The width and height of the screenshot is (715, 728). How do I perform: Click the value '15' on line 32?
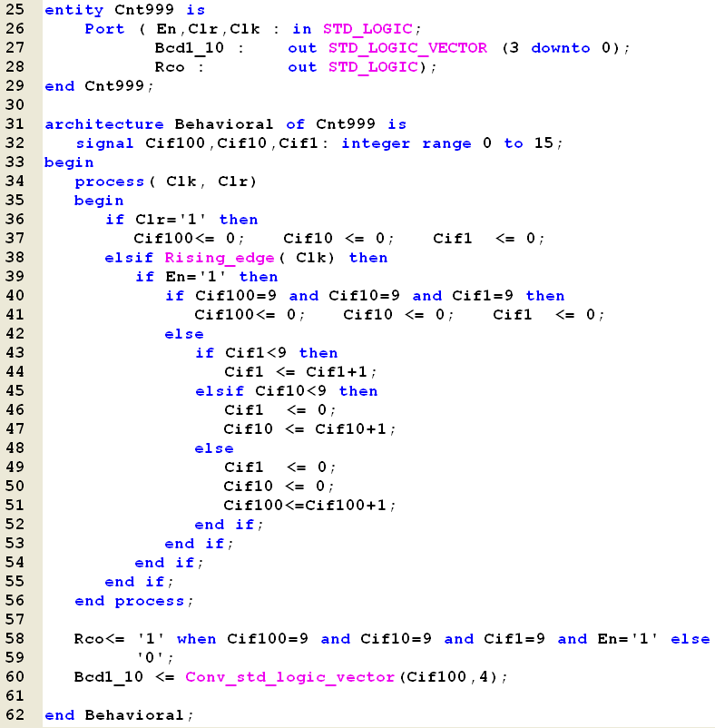(x=544, y=143)
